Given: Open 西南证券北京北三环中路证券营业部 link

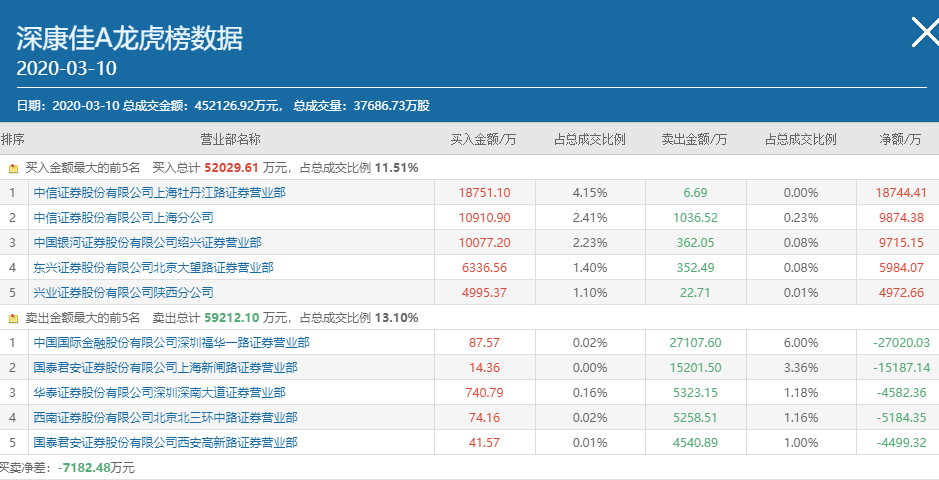Looking at the screenshot, I should coord(166,417).
